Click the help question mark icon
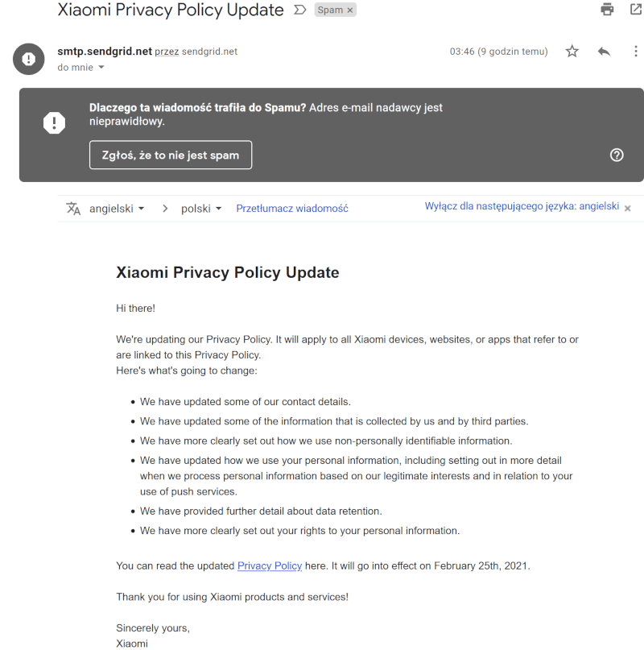644x650 pixels. click(617, 155)
